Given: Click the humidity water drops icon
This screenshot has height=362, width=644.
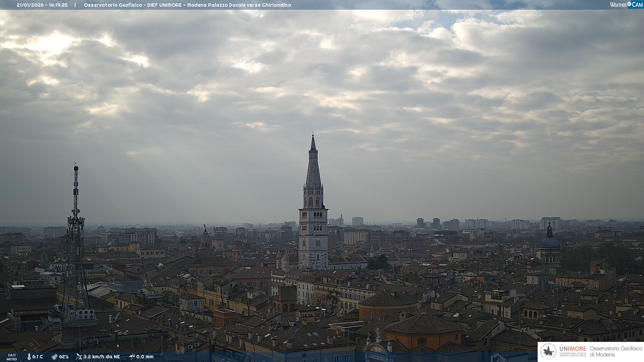Looking at the screenshot, I should tap(54, 357).
